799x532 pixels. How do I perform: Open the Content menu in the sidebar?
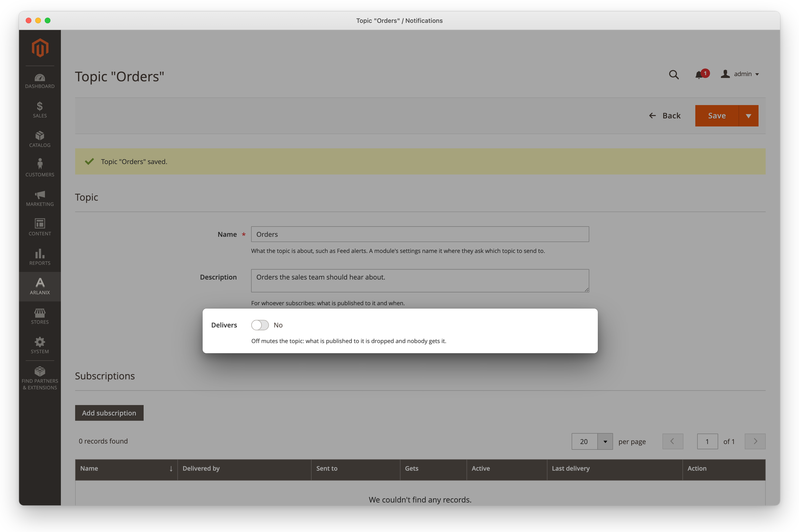point(40,228)
